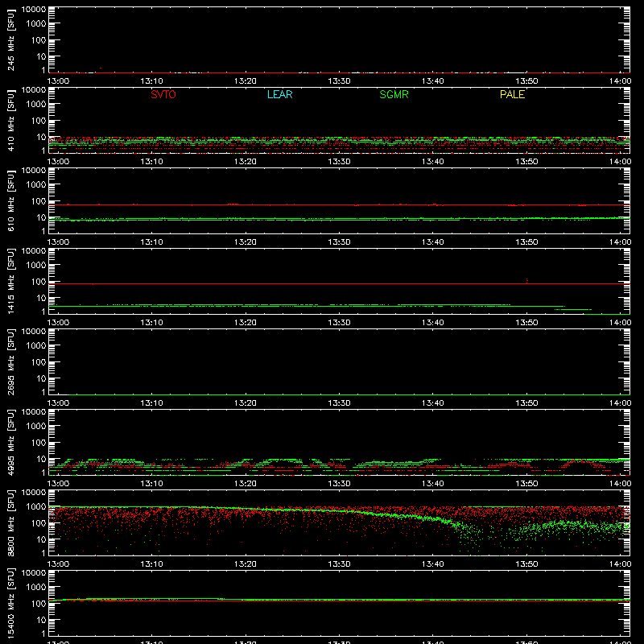Image resolution: width=644 pixels, height=644 pixels.
Task: Select the 610 MHz [SFU] axis title
Action: click(x=11, y=200)
